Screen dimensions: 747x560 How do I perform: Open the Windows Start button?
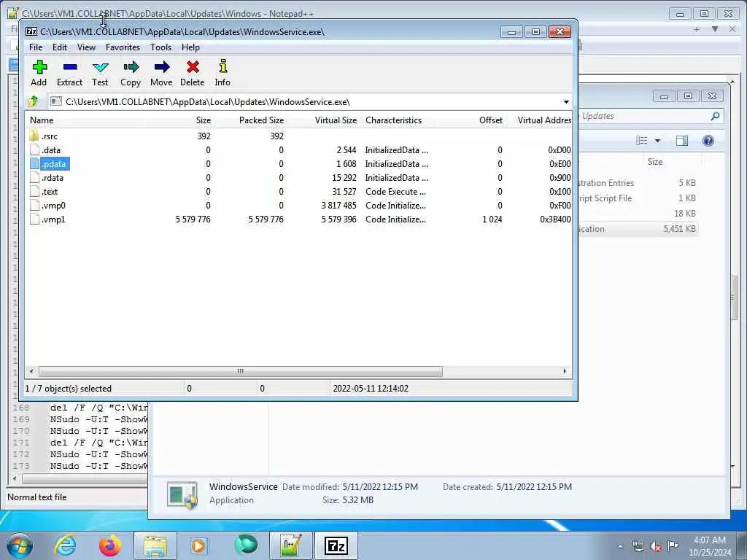point(20,545)
